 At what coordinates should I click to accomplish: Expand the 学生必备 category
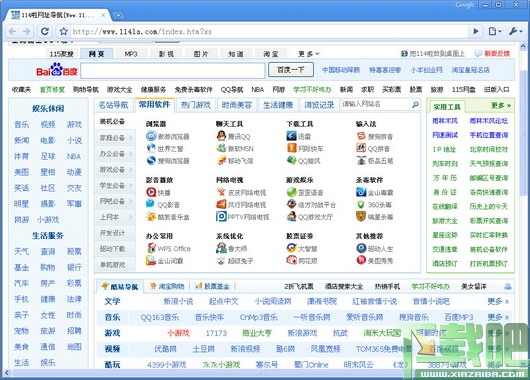pyautogui.click(x=115, y=185)
